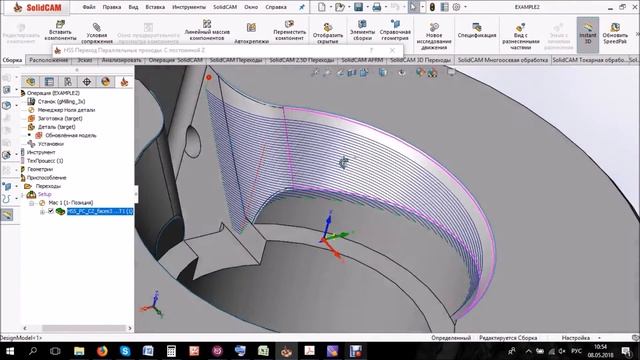This screenshot has height=360, width=640.
Task: Click Линейный массив компонентов tool
Action: [207, 30]
